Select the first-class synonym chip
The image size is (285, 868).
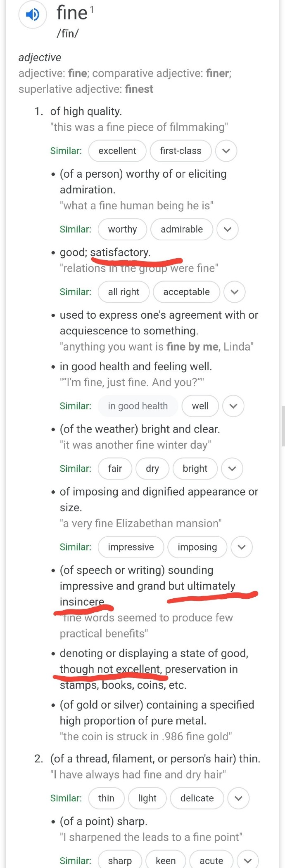point(181,151)
